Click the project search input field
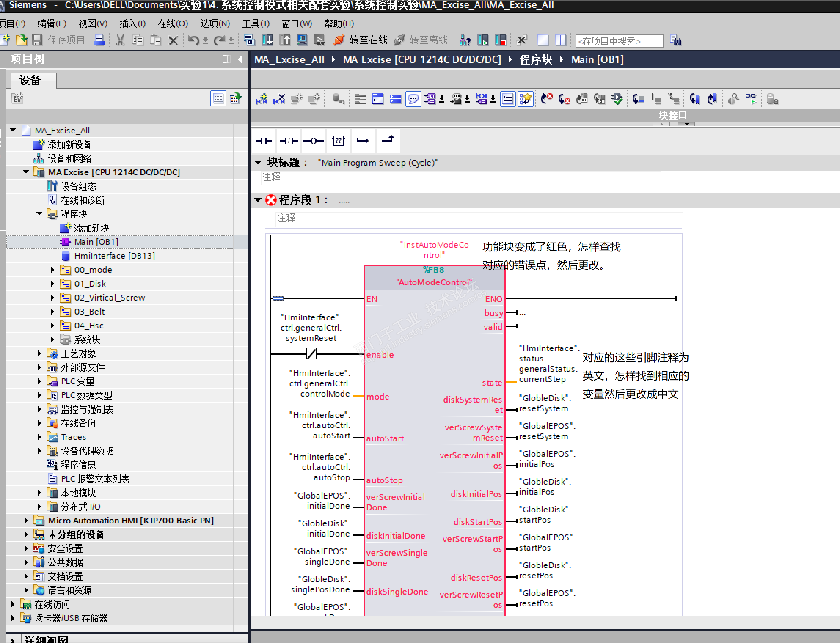The height and width of the screenshot is (643, 840). point(619,41)
